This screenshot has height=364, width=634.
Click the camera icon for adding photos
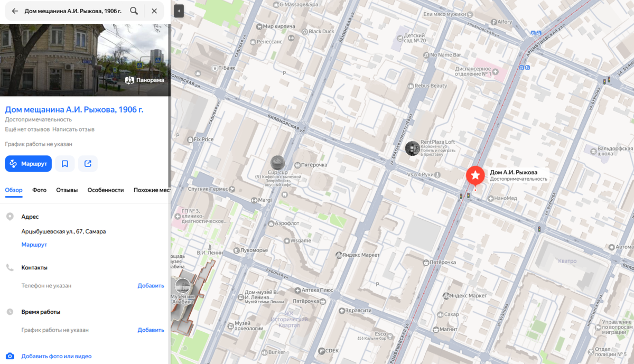pyautogui.click(x=10, y=357)
